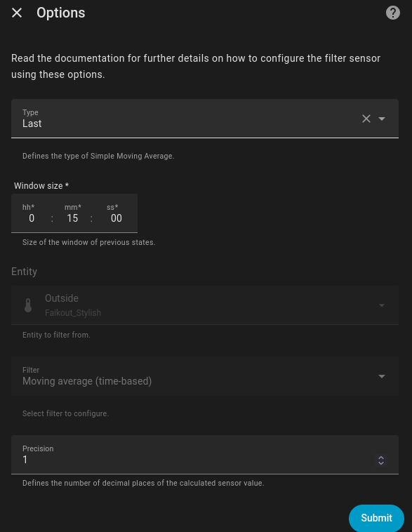The width and height of the screenshot is (412, 532).
Task: Close the Options dialog
Action: [17, 13]
